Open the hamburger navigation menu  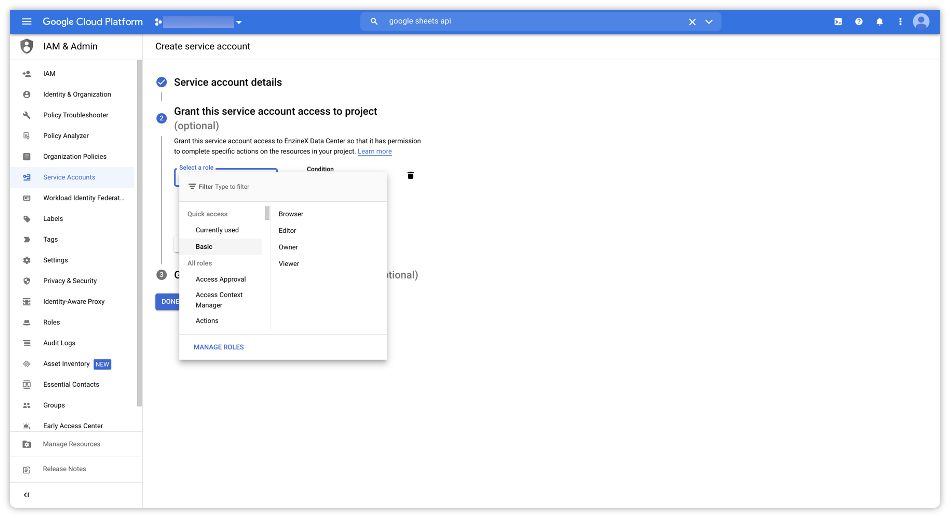tap(27, 22)
